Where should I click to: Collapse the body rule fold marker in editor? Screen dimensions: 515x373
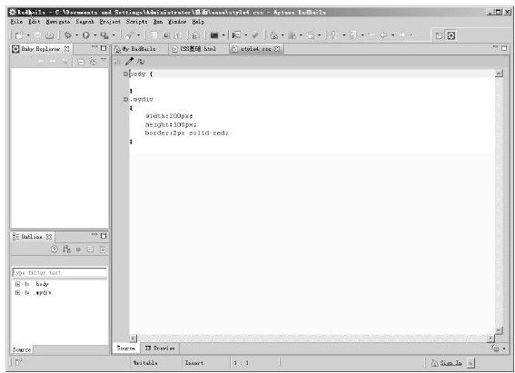pyautogui.click(x=126, y=74)
